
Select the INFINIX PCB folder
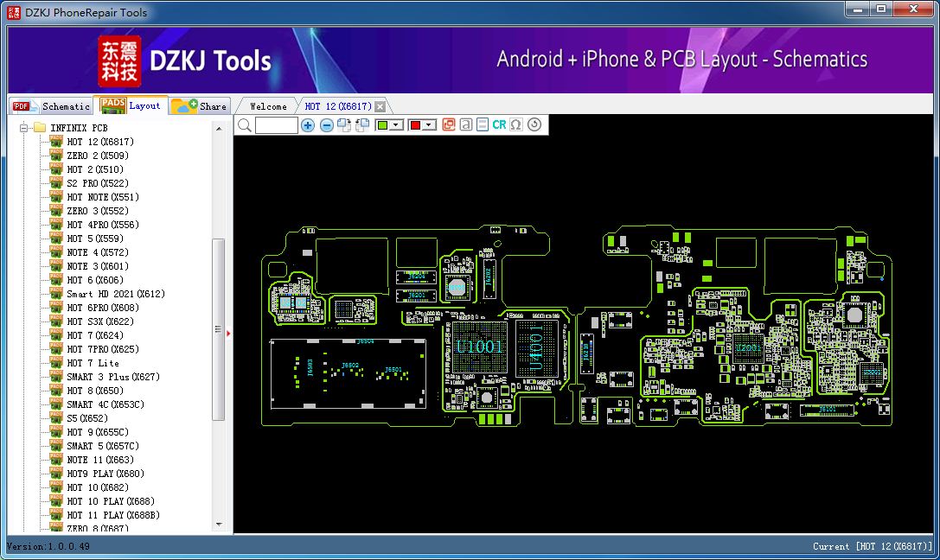click(79, 128)
